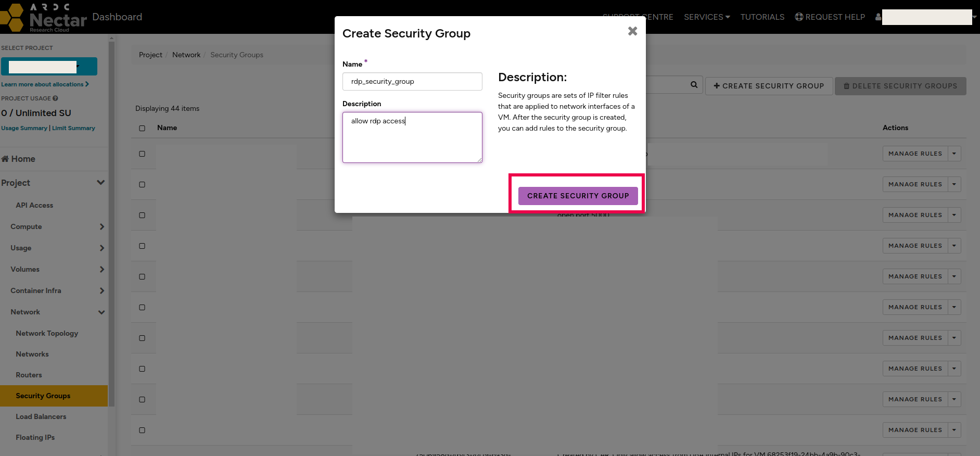The height and width of the screenshot is (456, 980).
Task: Open Load Balancers page
Action: [x=41, y=416]
